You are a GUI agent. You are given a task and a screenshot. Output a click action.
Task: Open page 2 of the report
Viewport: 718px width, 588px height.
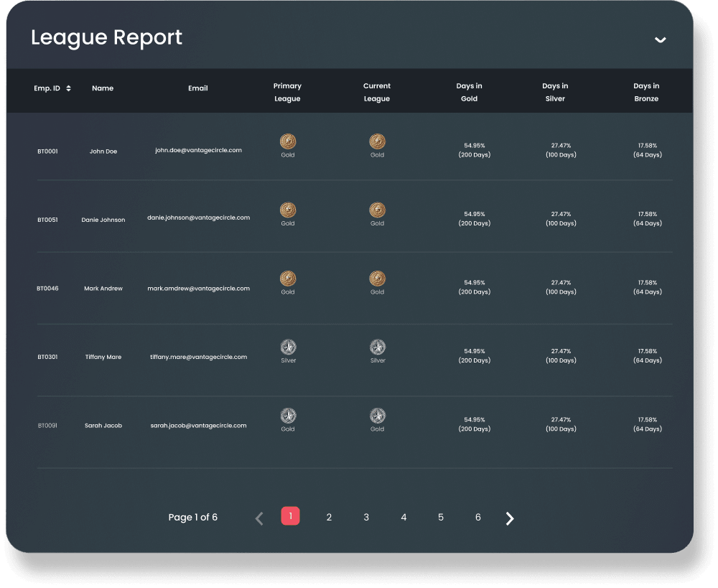tap(329, 517)
